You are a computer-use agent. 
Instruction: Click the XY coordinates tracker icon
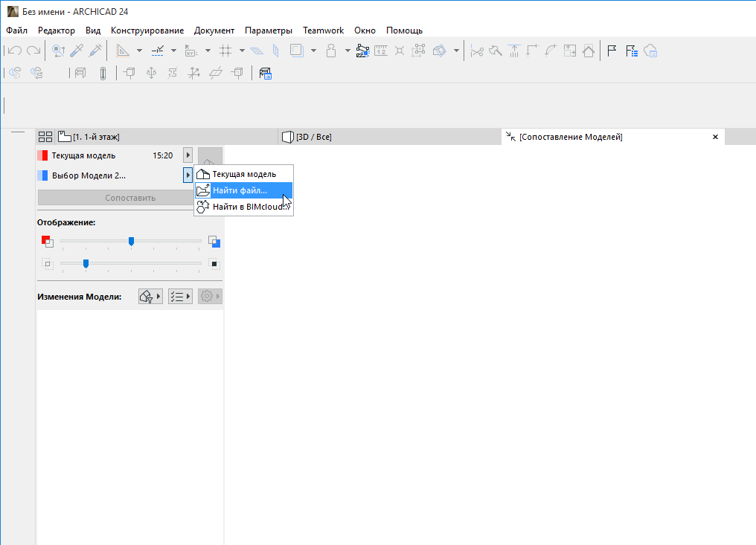[x=191, y=51]
